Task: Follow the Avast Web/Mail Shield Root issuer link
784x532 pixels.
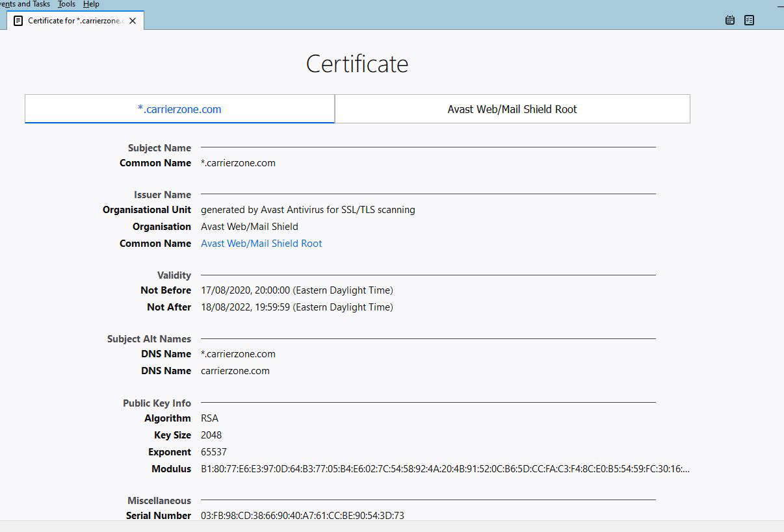Action: point(261,244)
